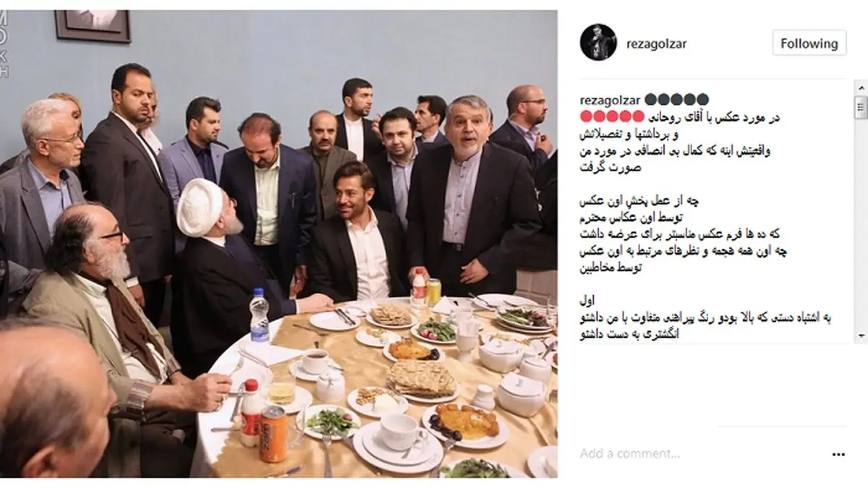Screen dimensions: 868x488
Task: Click the empty scrollbar track below thumb
Action: pyautogui.click(x=861, y=224)
